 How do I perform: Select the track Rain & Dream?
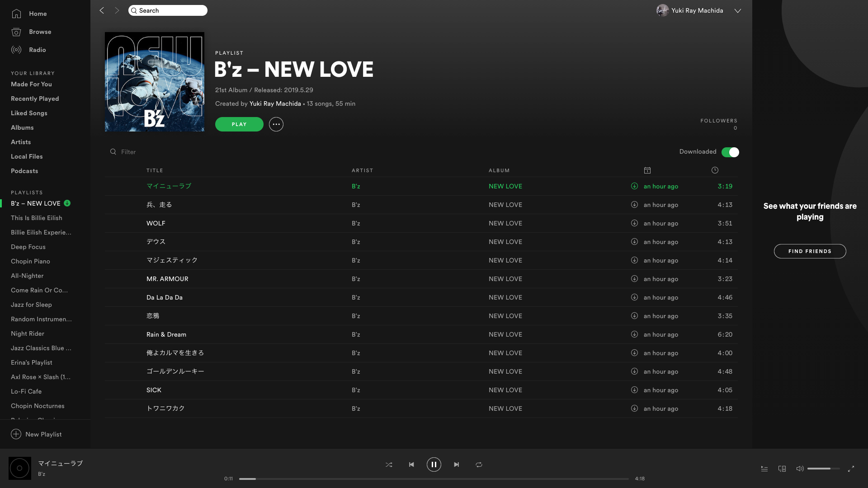[x=166, y=334]
